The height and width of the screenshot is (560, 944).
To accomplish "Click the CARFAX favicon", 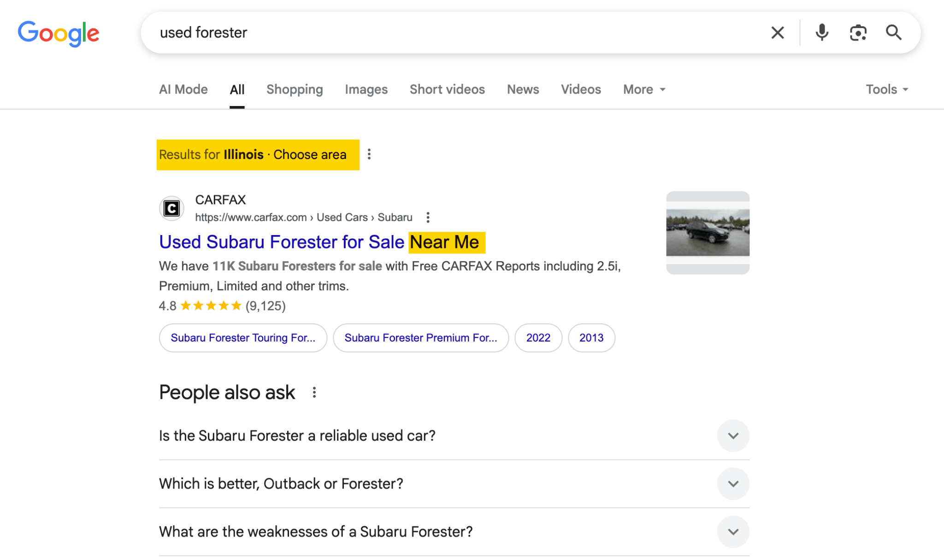I will (x=171, y=208).
